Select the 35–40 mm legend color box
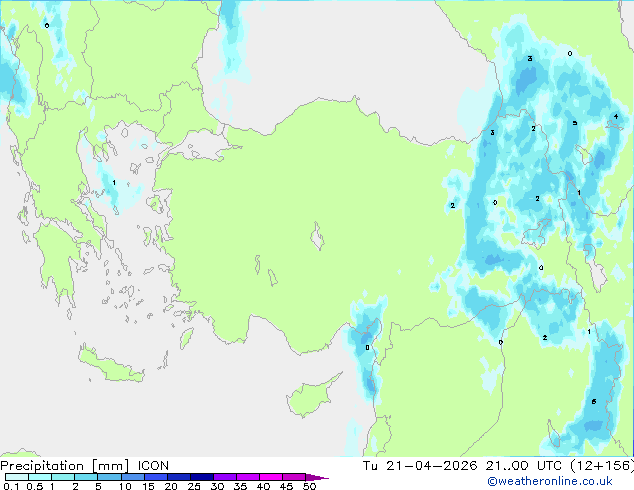 (x=247, y=477)
